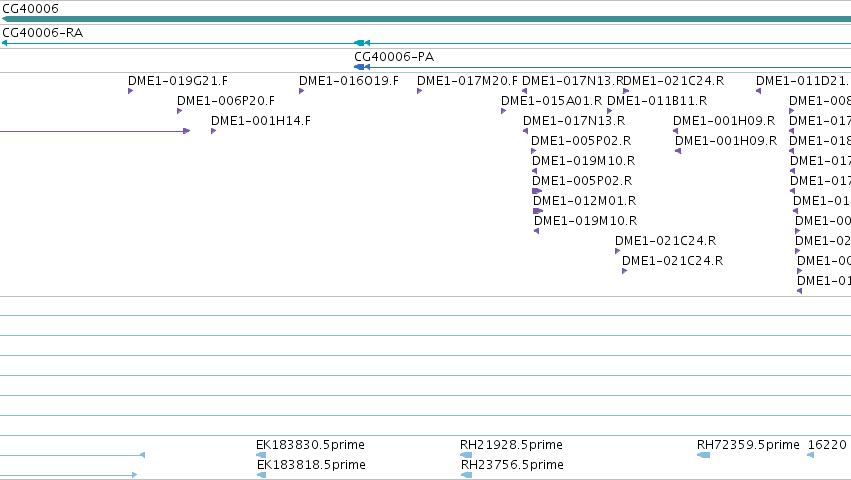Click the blue glyph under RH72359.5prime
The height and width of the screenshot is (480, 851).
coord(703,455)
